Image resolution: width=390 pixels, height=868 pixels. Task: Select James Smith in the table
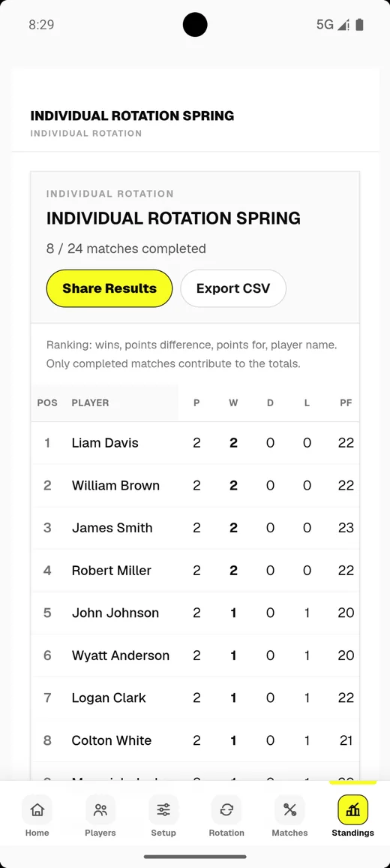point(195,528)
